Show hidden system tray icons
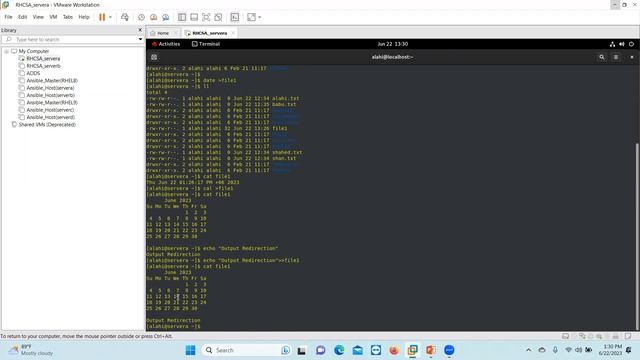The height and width of the screenshot is (360, 640). (529, 350)
